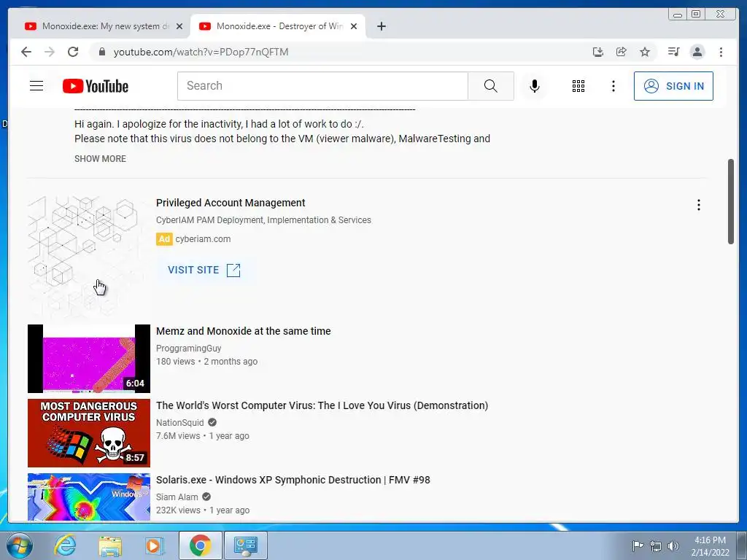This screenshot has width=747, height=560.
Task: Open Windows Media Player on taskbar
Action: (x=155, y=545)
